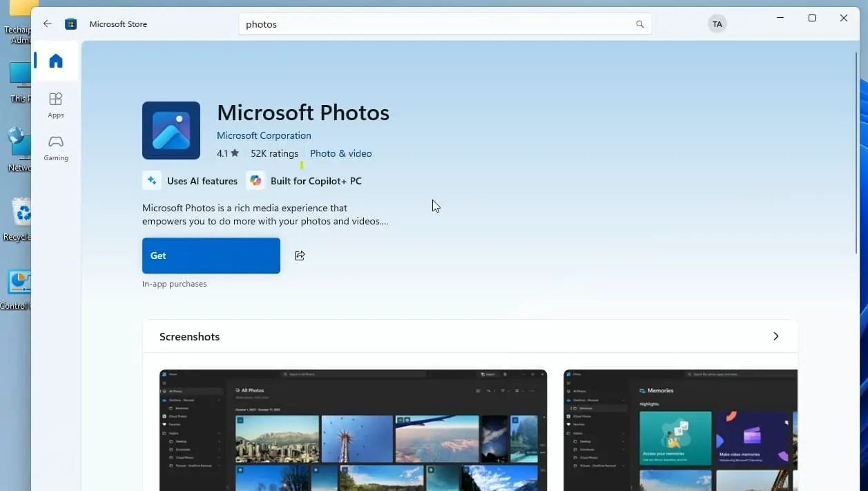Open the Photo & video category link
868x491 pixels.
coord(341,153)
